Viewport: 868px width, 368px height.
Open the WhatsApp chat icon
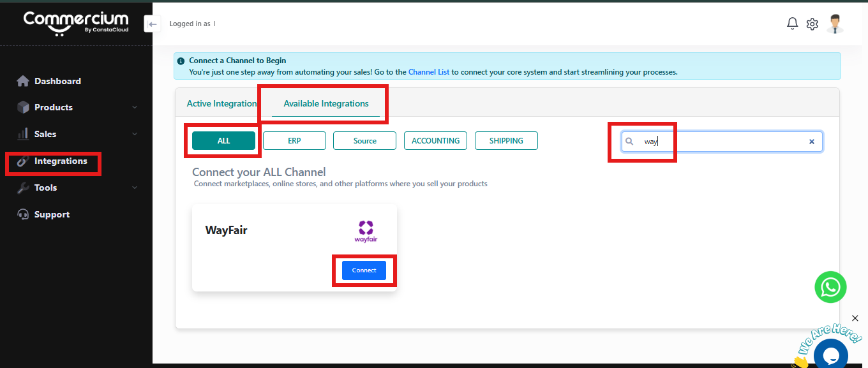tap(830, 287)
